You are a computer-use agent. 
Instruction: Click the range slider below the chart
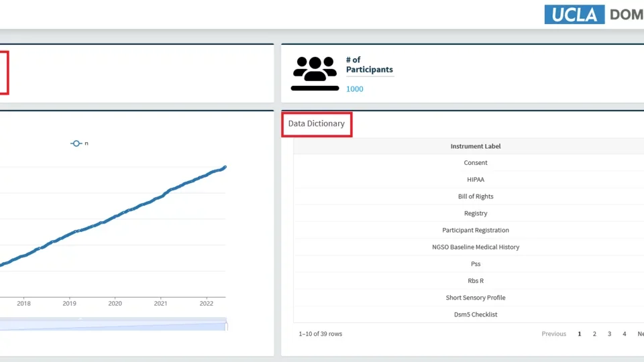click(x=113, y=324)
